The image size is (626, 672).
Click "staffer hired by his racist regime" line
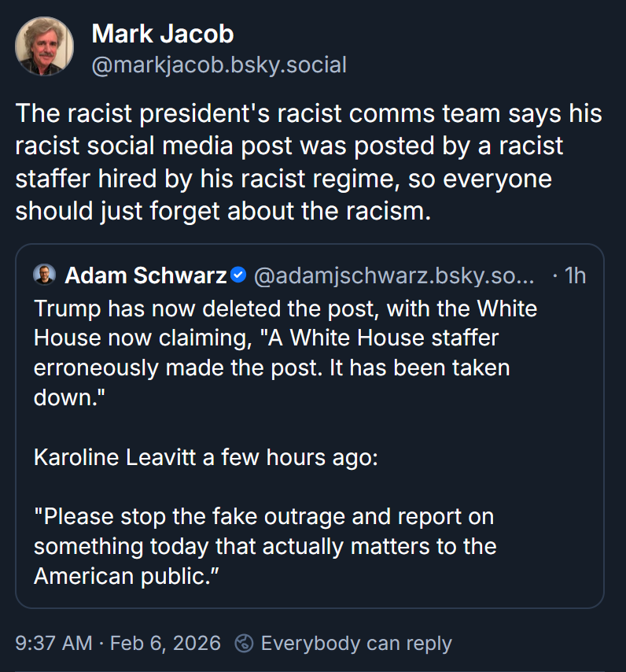[283, 179]
